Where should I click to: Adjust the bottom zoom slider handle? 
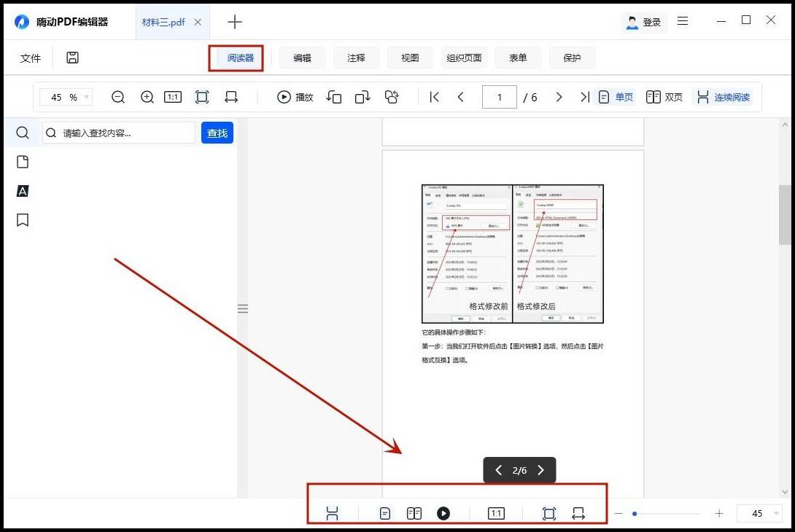click(635, 514)
